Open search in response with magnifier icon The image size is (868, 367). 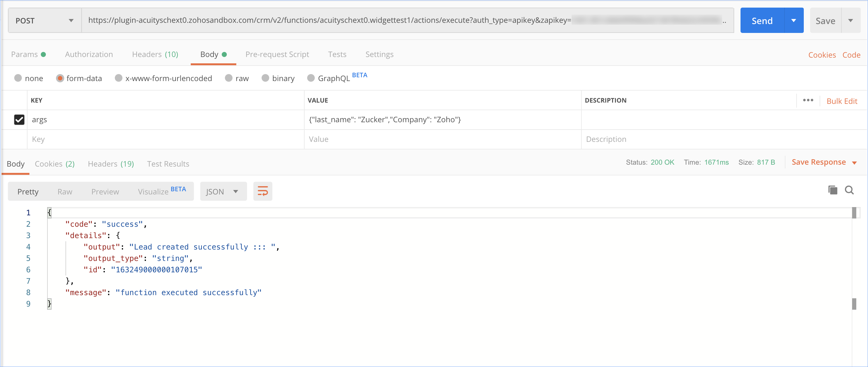click(849, 190)
